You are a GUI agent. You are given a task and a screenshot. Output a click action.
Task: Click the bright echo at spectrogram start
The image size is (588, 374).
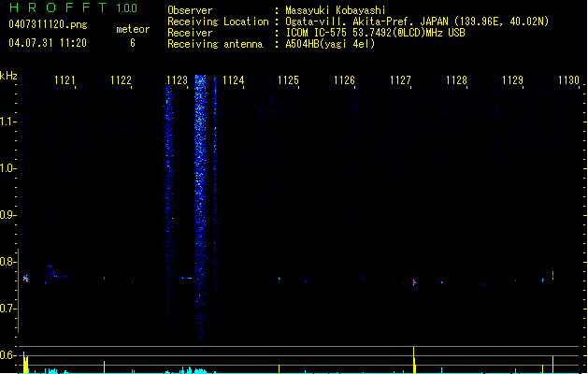[x=25, y=279]
